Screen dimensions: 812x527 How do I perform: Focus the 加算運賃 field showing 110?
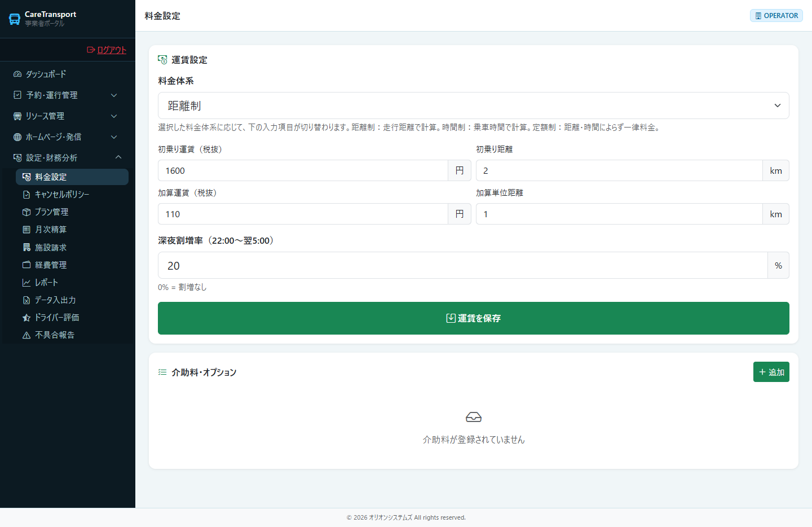coord(303,214)
